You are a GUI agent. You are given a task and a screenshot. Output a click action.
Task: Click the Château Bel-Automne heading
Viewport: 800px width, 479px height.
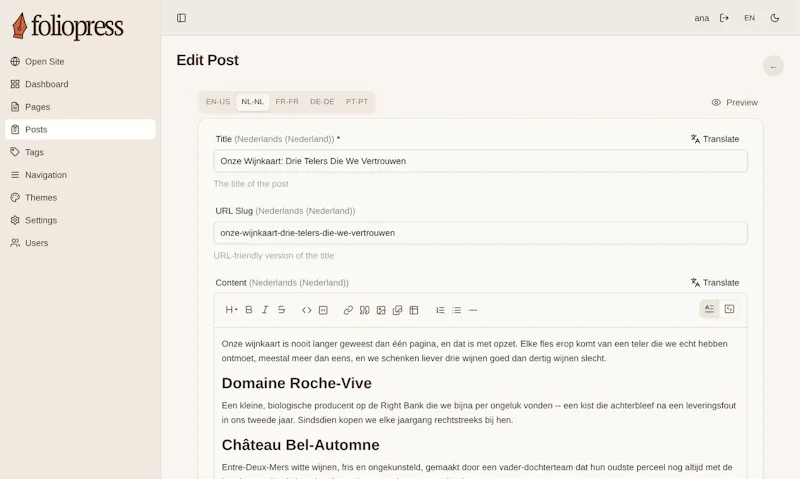(301, 445)
